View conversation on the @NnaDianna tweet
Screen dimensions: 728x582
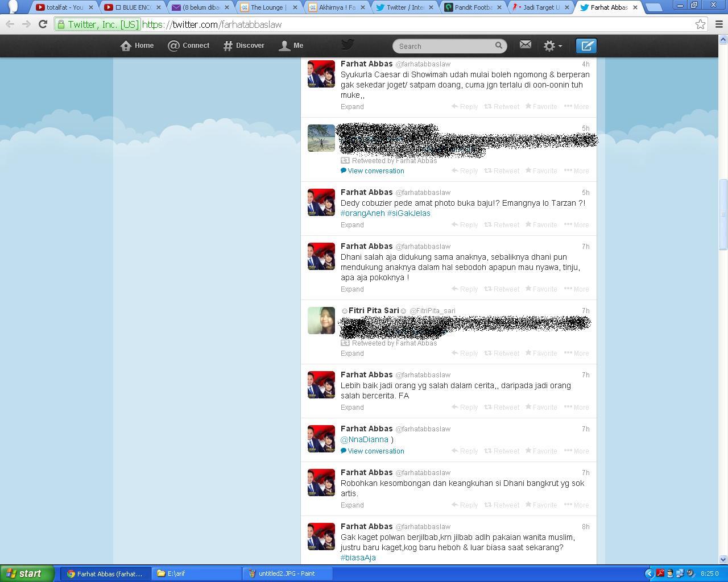[373, 451]
